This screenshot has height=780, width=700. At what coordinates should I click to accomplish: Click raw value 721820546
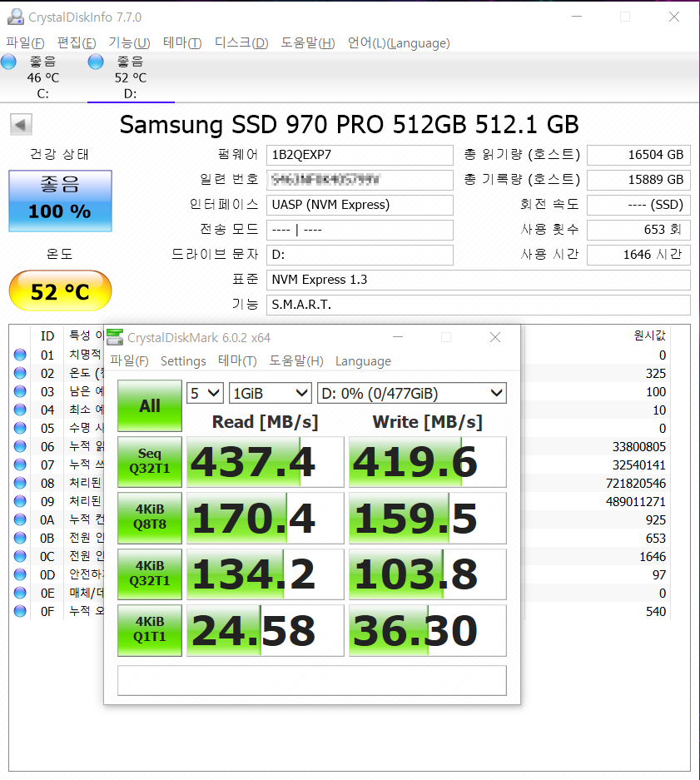635,483
